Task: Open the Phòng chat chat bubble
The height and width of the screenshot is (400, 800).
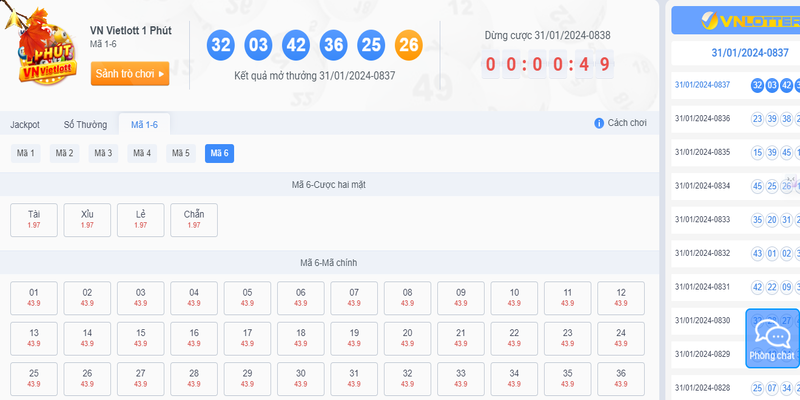Action: tap(771, 340)
